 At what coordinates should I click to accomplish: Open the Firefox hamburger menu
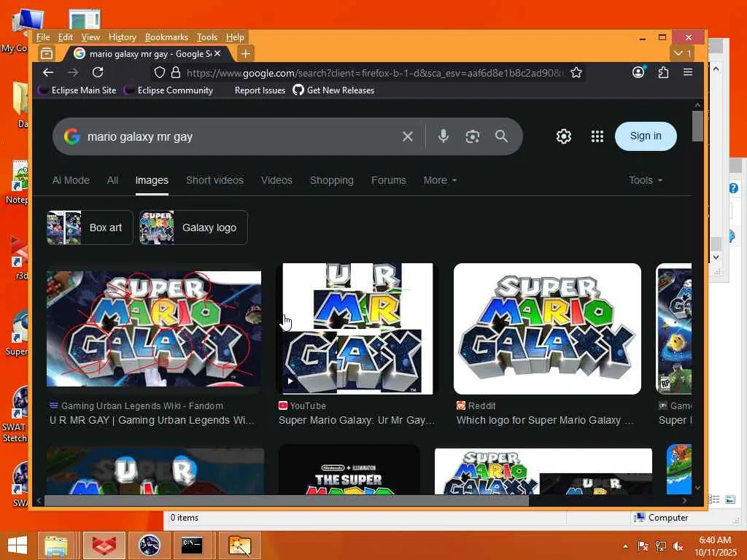(x=688, y=72)
